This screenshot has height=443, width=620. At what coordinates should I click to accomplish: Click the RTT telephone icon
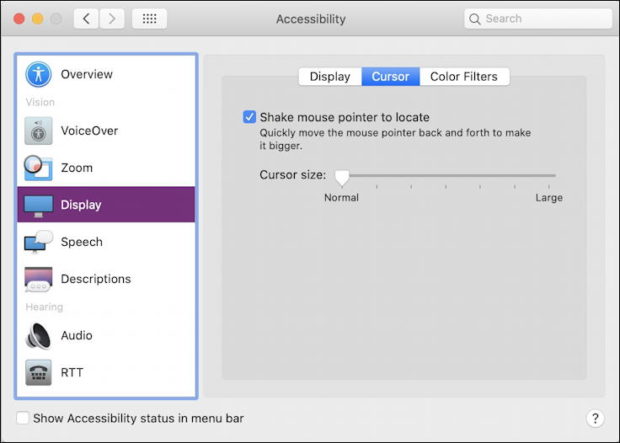(x=38, y=373)
